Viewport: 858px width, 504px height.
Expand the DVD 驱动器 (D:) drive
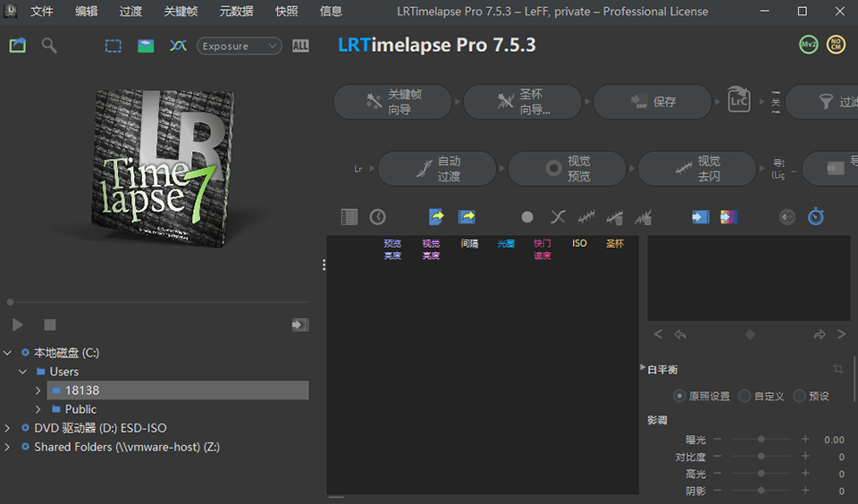[8, 428]
